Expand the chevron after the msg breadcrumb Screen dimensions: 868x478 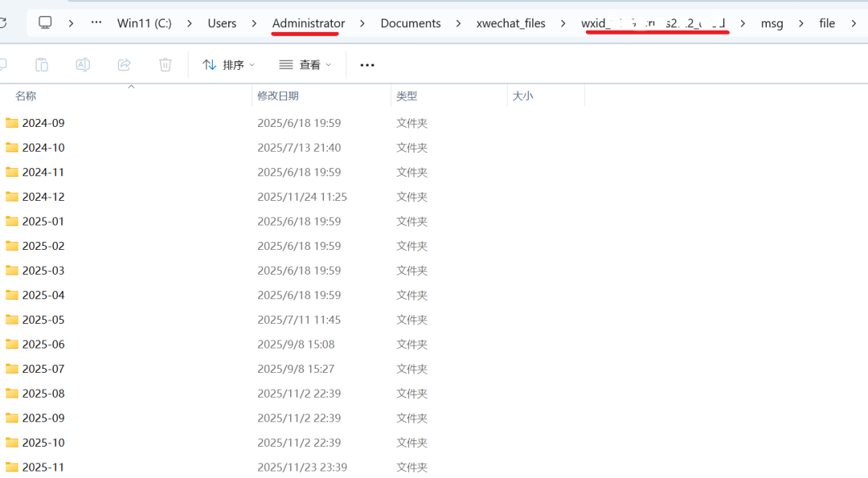(801, 23)
